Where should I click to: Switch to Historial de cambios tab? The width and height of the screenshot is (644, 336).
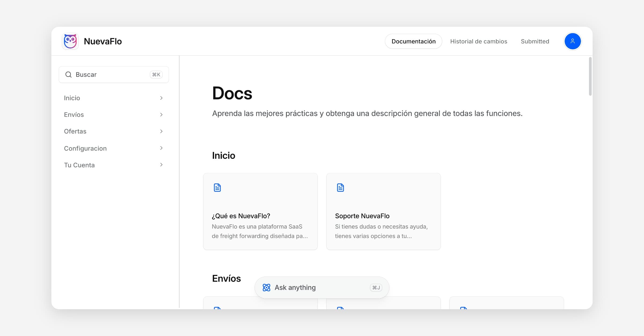click(x=478, y=41)
